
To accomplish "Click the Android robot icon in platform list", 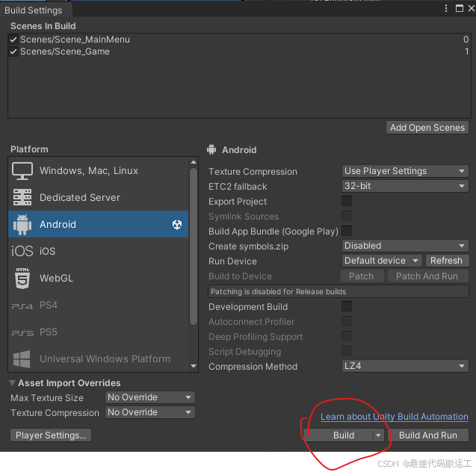I will [22, 225].
